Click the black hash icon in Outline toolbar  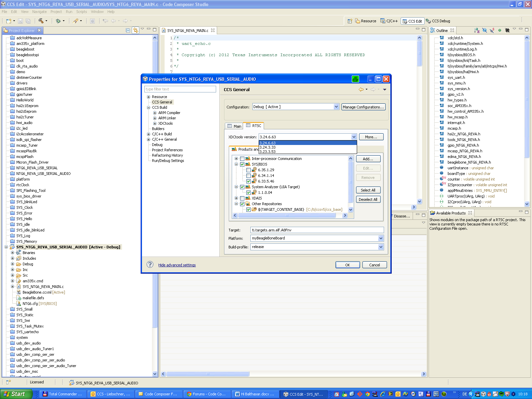pyautogui.click(x=507, y=30)
